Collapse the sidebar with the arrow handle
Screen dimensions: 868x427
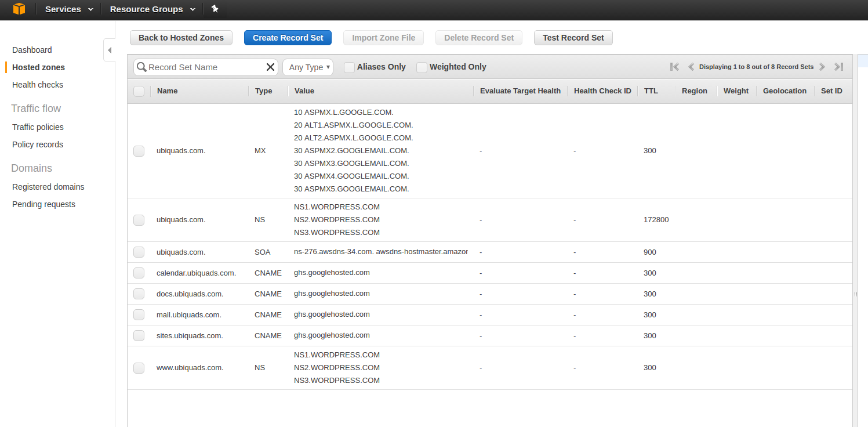point(110,50)
